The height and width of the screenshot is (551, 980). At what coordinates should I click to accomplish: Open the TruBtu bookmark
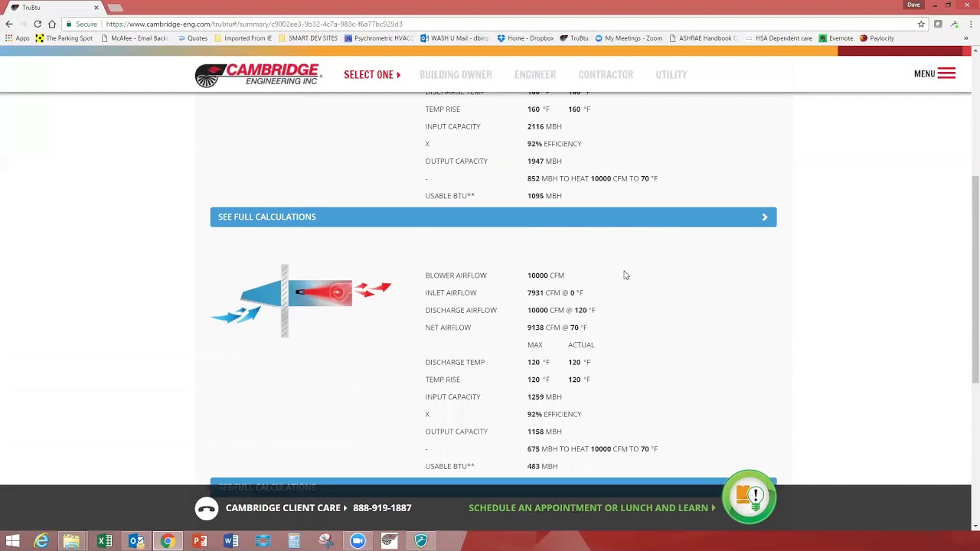(574, 38)
